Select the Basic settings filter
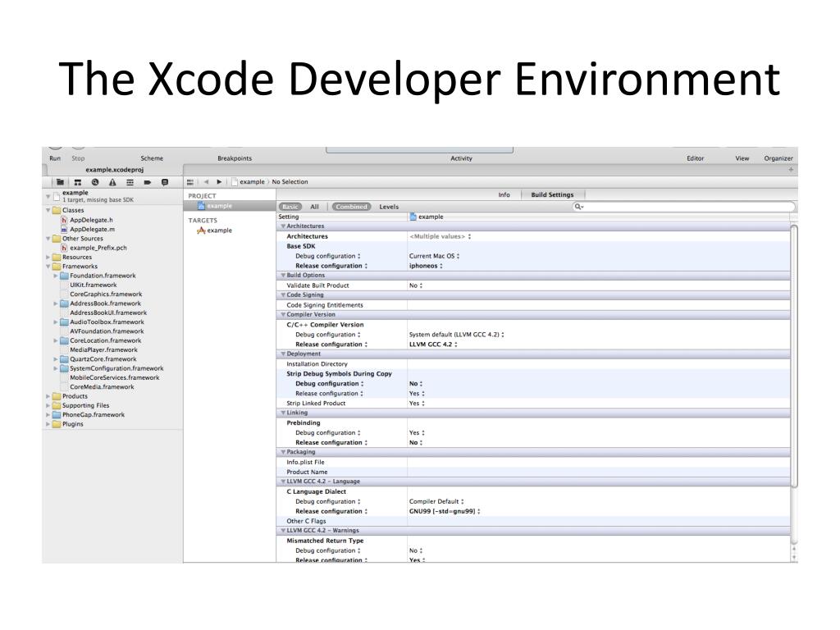 290,207
